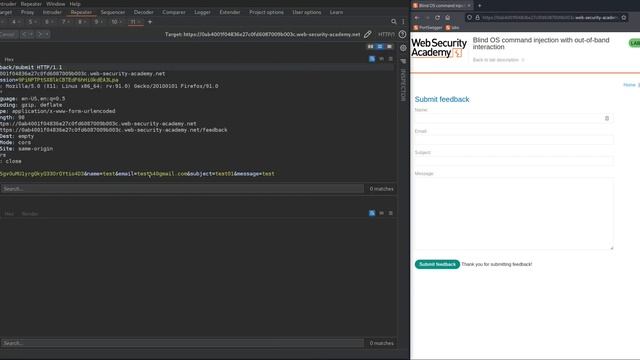Screen dimensions: 640x360
Task: Select Repeater request tab 5
Action: (x=30, y=22)
